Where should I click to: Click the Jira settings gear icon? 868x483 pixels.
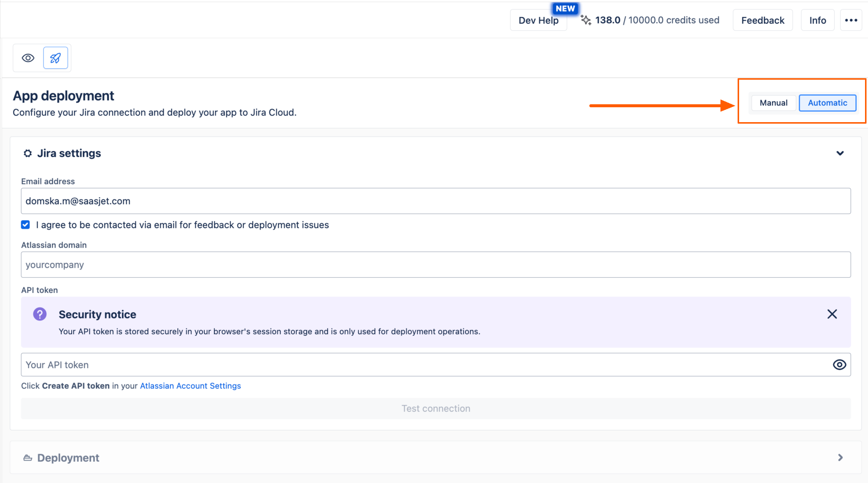(x=28, y=153)
